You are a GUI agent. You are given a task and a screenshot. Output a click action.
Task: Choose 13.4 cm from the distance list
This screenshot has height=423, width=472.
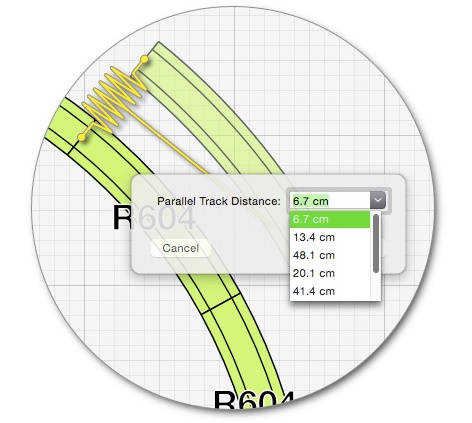(x=330, y=237)
